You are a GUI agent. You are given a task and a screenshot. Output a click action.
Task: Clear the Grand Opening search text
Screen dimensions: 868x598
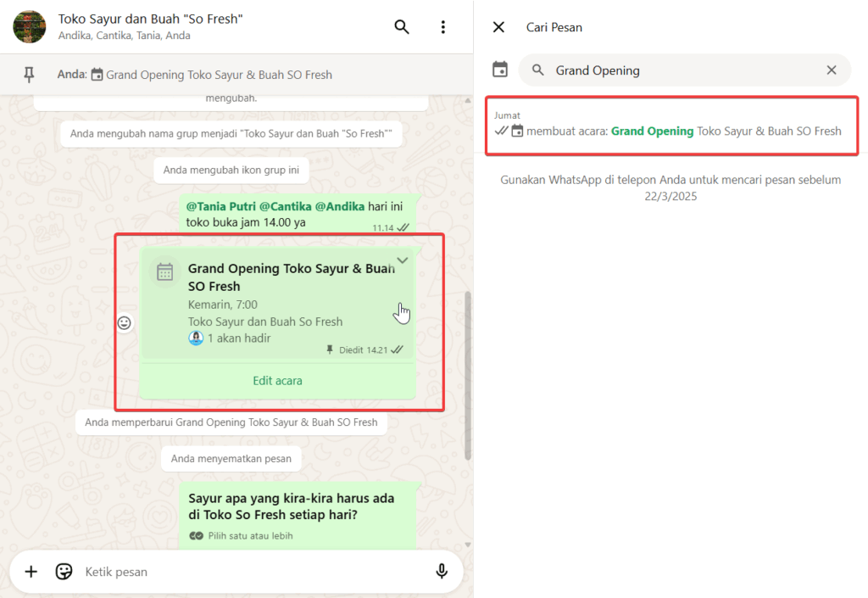point(832,70)
